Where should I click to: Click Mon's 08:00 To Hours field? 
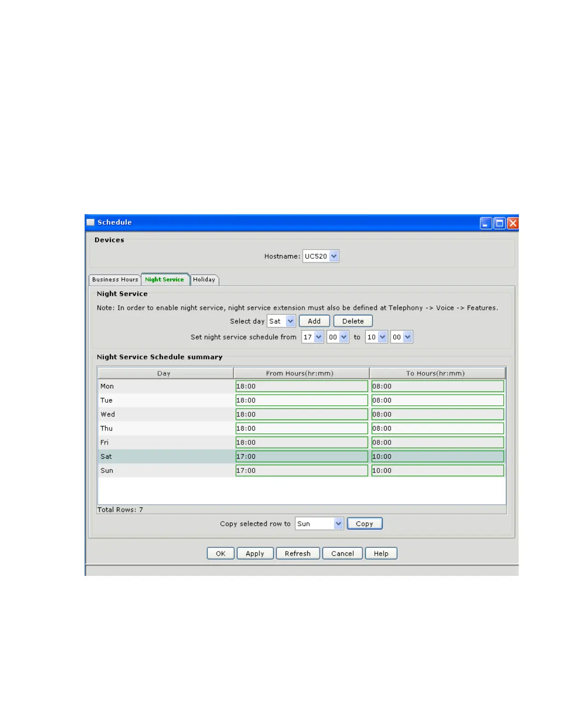[438, 386]
